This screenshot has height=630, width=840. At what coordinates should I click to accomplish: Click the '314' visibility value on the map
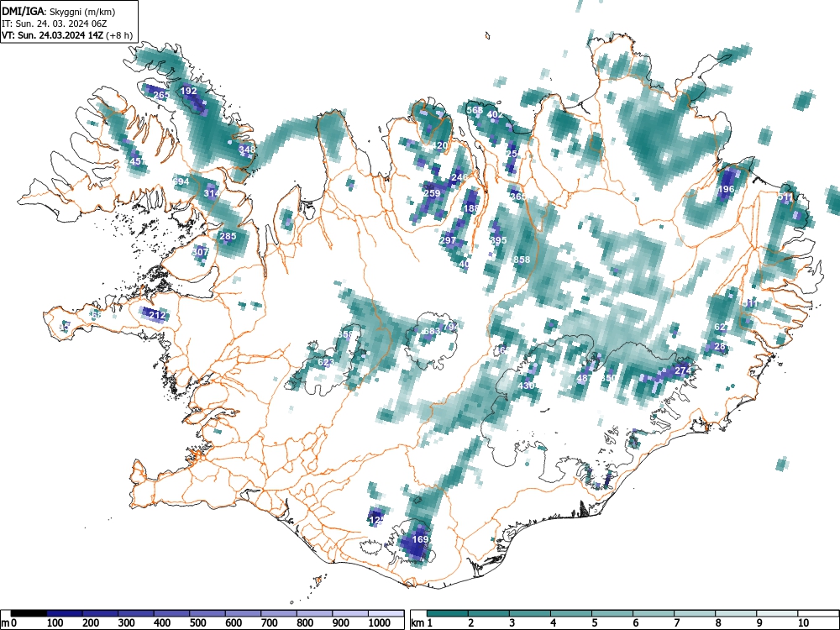point(212,193)
